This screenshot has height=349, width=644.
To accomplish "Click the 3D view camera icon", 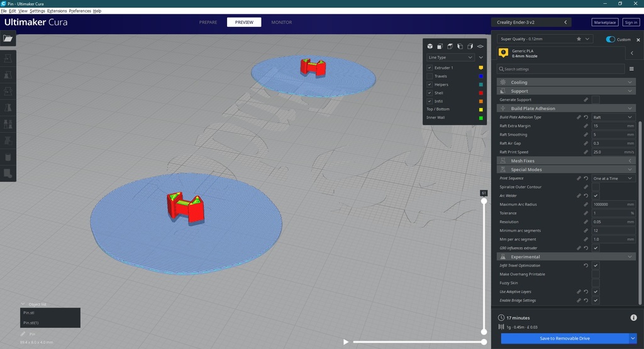I will [430, 46].
